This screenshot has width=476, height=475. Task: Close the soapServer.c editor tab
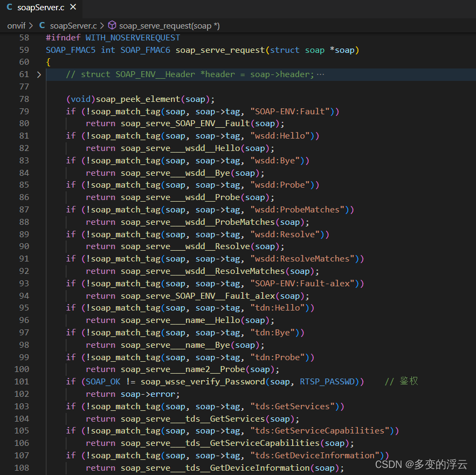tap(73, 8)
